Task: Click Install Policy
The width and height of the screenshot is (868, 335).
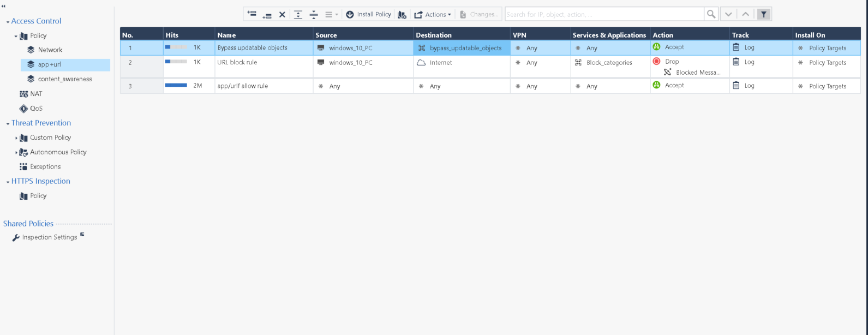Action: click(368, 15)
